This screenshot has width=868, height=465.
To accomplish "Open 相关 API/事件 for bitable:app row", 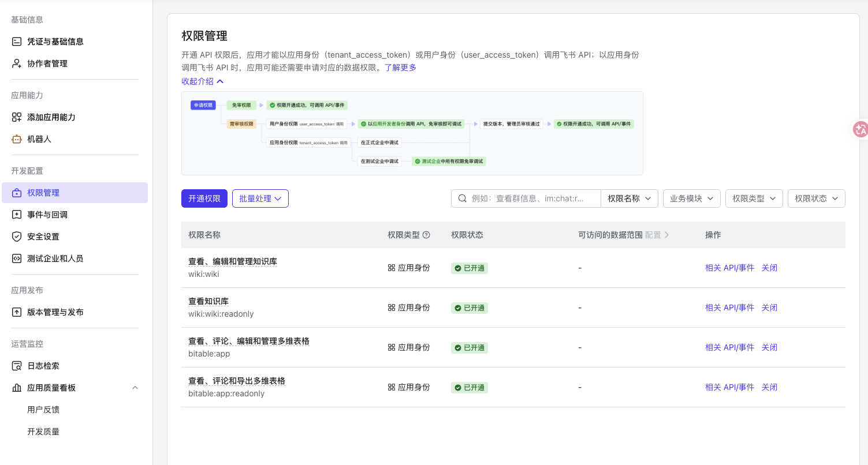I will (729, 347).
